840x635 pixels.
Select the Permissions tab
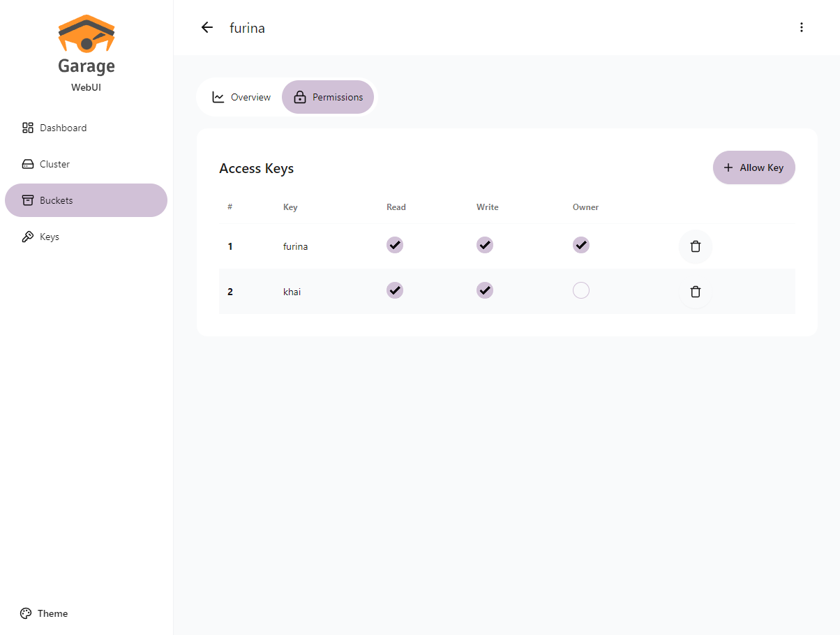[x=328, y=97]
